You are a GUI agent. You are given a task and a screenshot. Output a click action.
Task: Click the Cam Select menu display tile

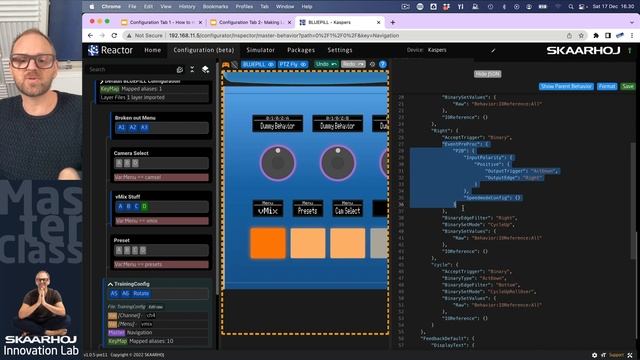347,209
